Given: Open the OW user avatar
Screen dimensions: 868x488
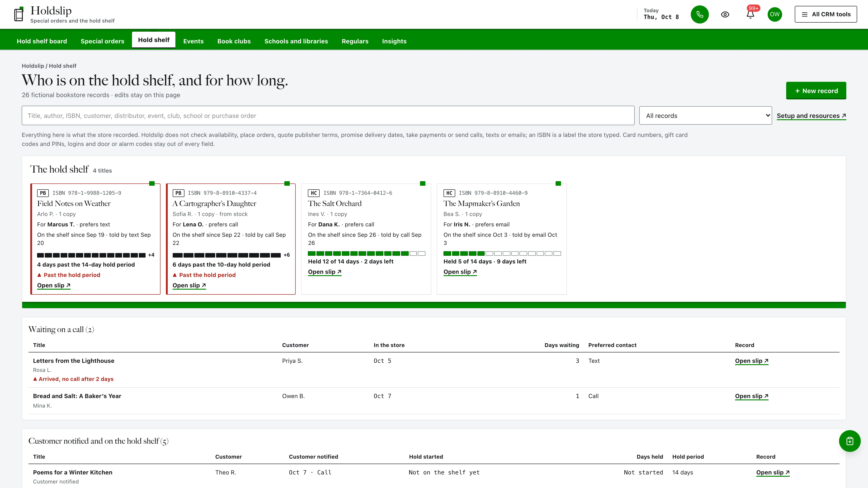Looking at the screenshot, I should click(775, 14).
